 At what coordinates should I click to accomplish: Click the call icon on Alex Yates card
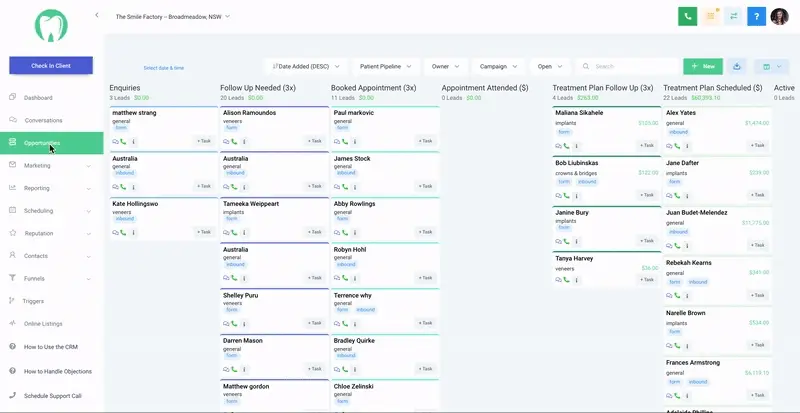click(x=677, y=145)
